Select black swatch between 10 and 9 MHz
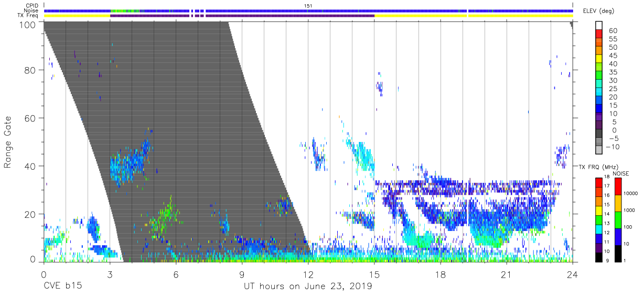 (x=598, y=257)
